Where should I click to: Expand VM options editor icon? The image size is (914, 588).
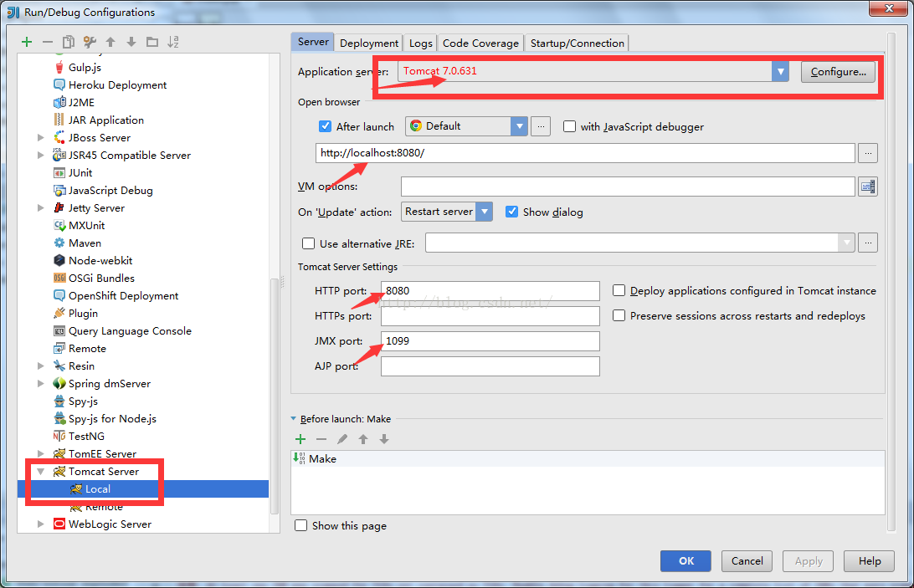click(868, 187)
